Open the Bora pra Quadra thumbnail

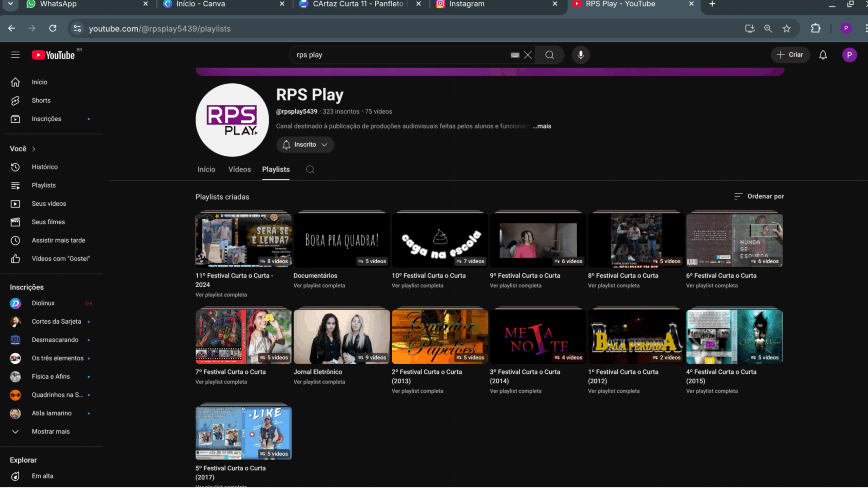[x=341, y=240]
